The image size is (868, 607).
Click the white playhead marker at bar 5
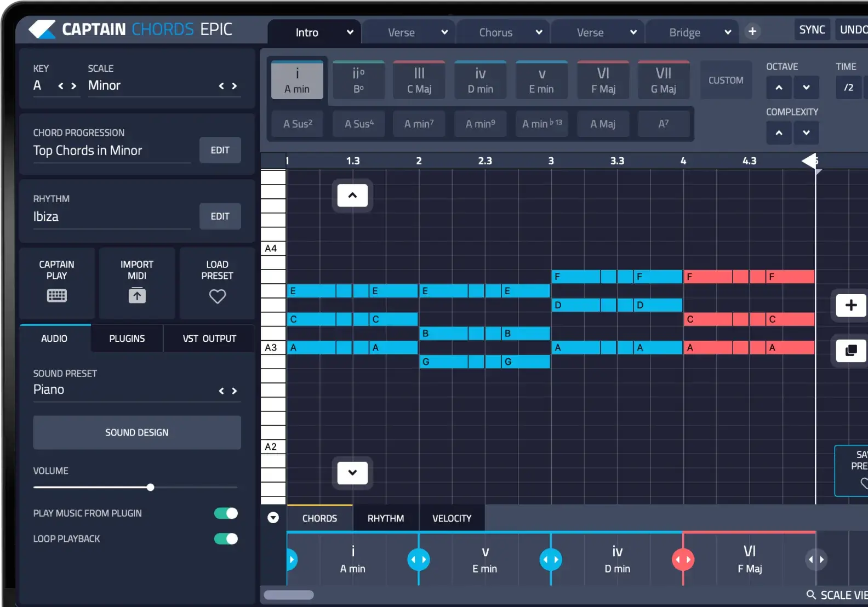tap(809, 161)
